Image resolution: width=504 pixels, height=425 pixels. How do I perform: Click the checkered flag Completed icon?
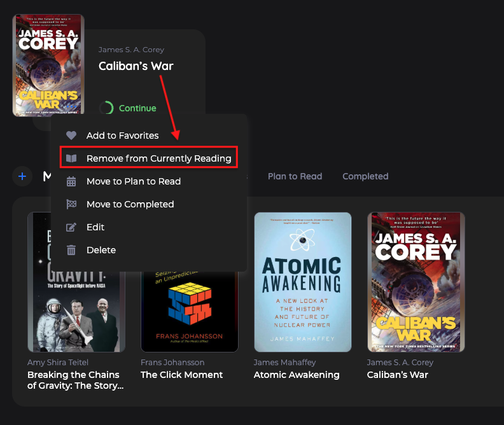pos(71,204)
